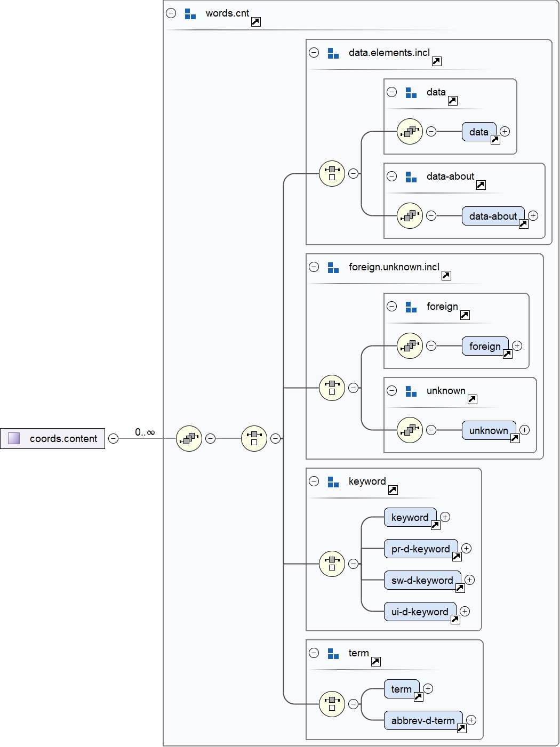Image resolution: width=560 pixels, height=747 pixels.
Task: Collapse the foreign.unknown.incl group
Action: pos(315,267)
